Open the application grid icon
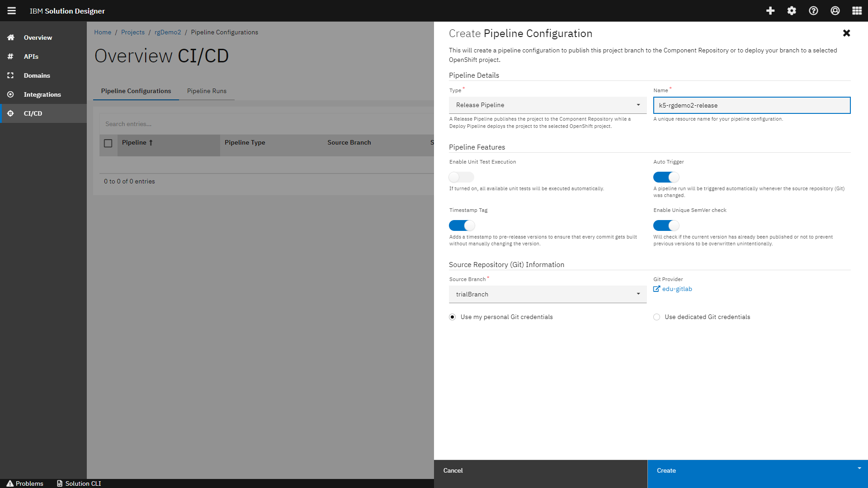868x488 pixels. [856, 10]
